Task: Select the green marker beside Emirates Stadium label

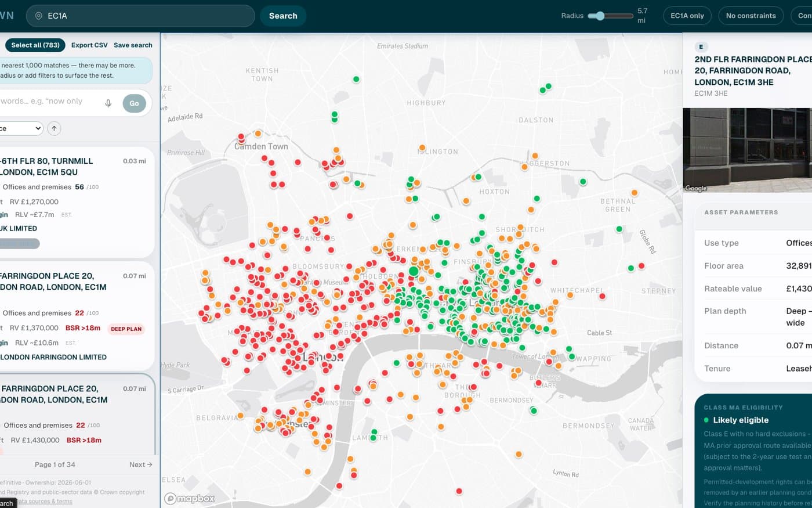Action: click(x=356, y=80)
